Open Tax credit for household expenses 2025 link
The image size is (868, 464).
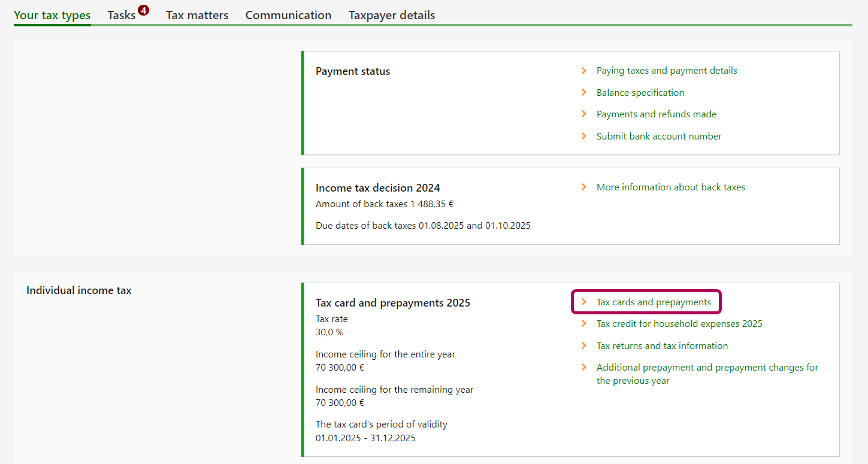tap(679, 324)
